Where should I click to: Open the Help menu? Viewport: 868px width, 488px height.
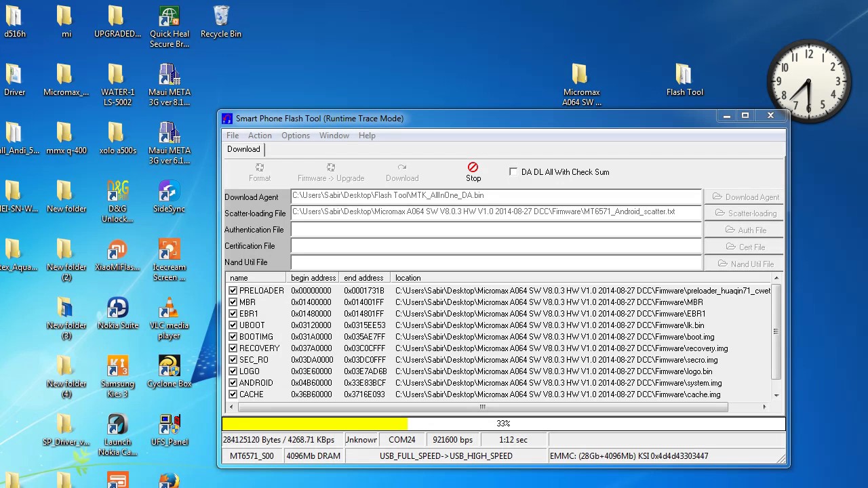point(367,136)
